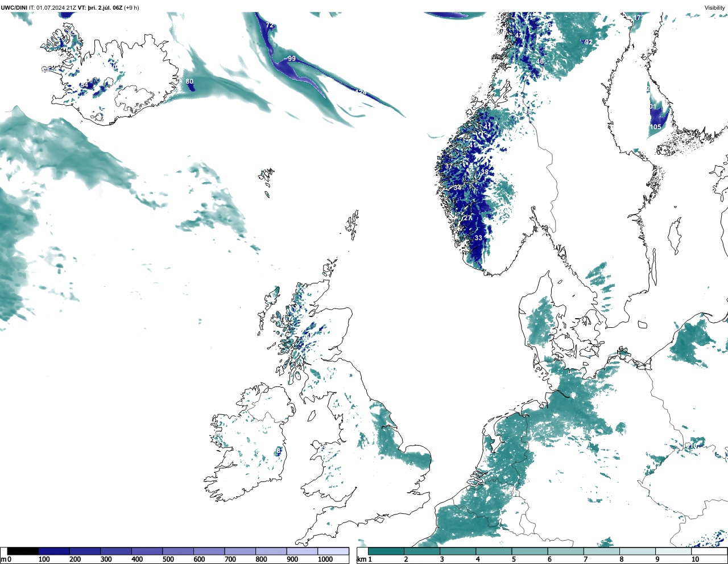Pick the 5–6 km legend swatch
Image resolution: width=728 pixels, height=564 pixels.
point(530,551)
